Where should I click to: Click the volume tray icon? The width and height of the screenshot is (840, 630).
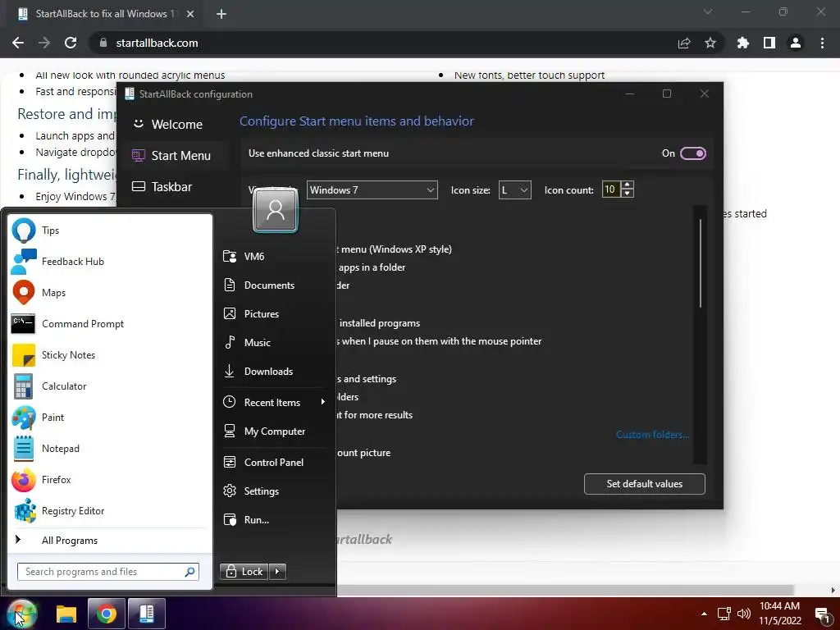(x=743, y=614)
